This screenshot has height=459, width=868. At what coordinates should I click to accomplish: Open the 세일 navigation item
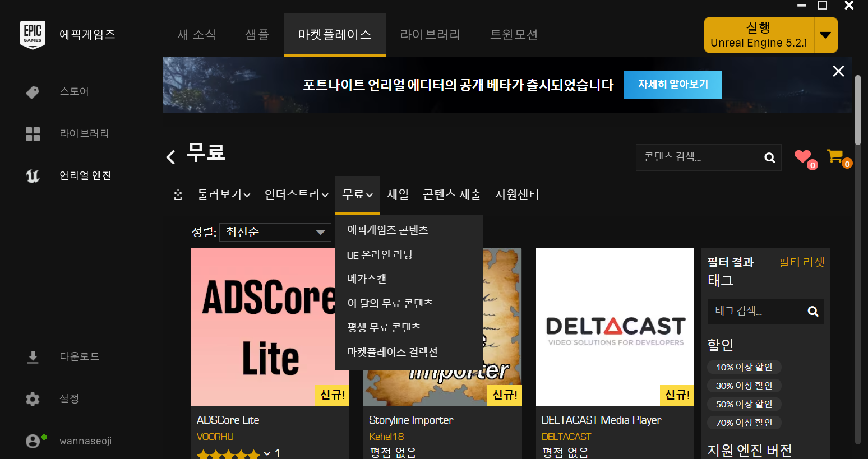coord(398,194)
